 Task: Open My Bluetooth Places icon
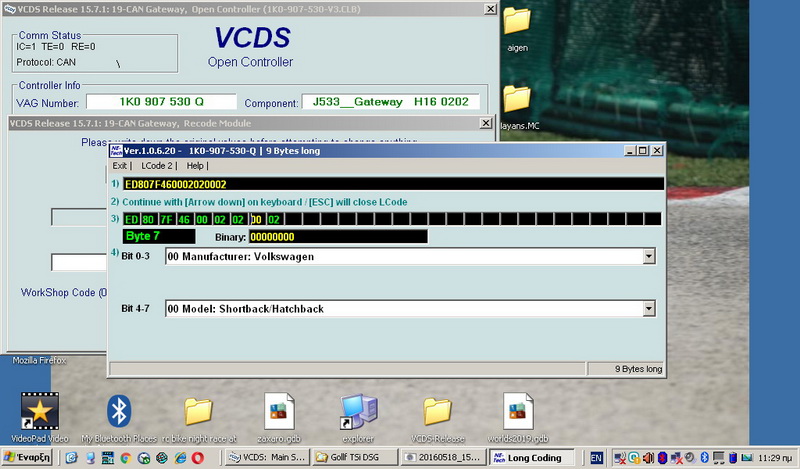pos(119,417)
